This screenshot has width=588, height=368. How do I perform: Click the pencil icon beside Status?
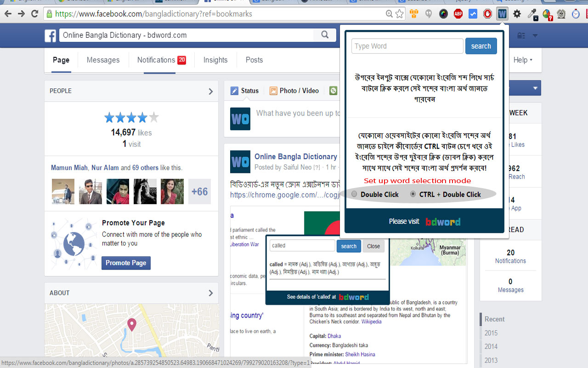[234, 91]
